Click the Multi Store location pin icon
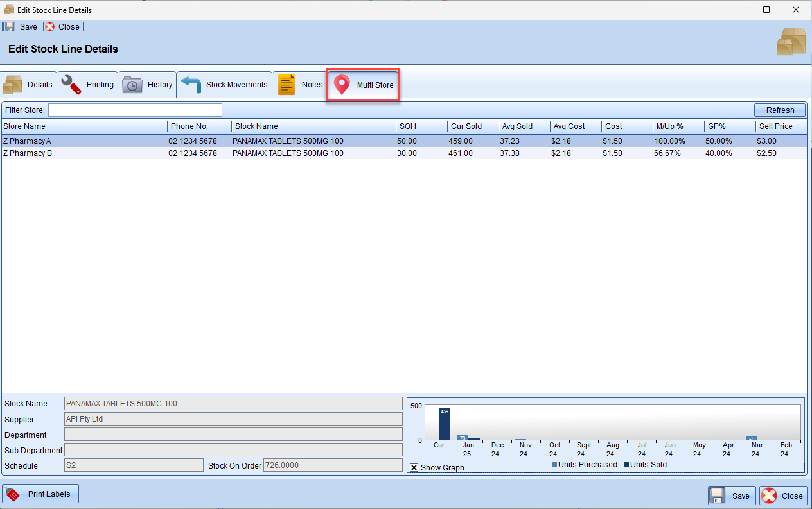 point(342,85)
